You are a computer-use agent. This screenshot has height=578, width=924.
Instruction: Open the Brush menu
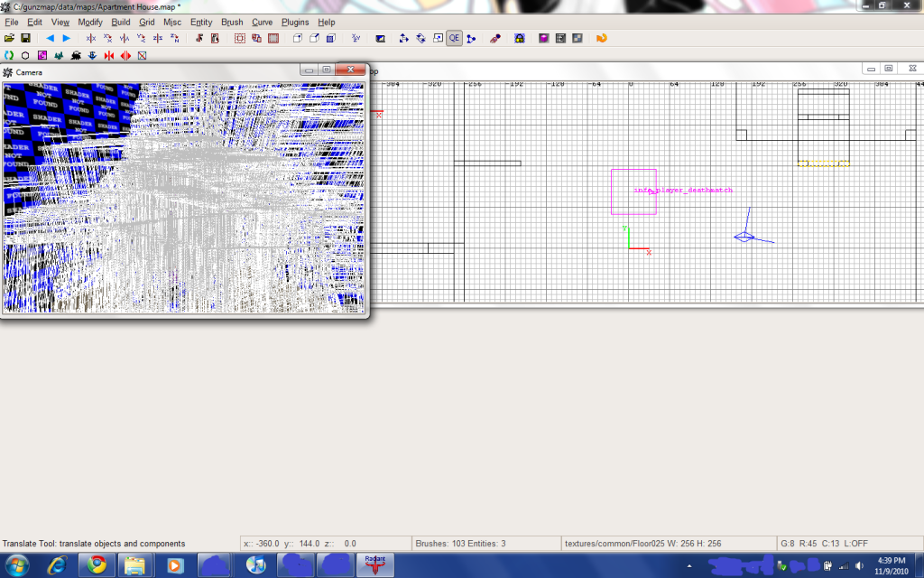(231, 22)
